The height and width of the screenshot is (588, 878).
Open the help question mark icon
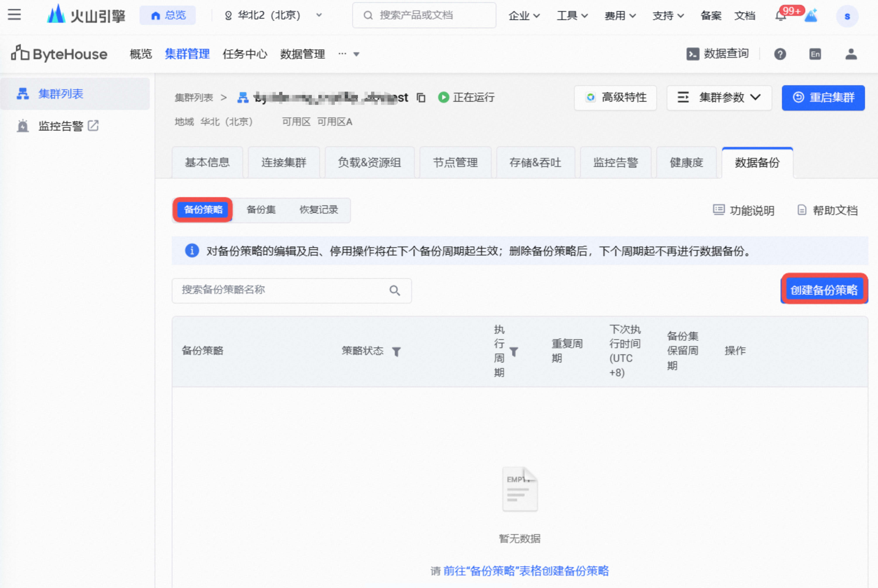point(780,54)
